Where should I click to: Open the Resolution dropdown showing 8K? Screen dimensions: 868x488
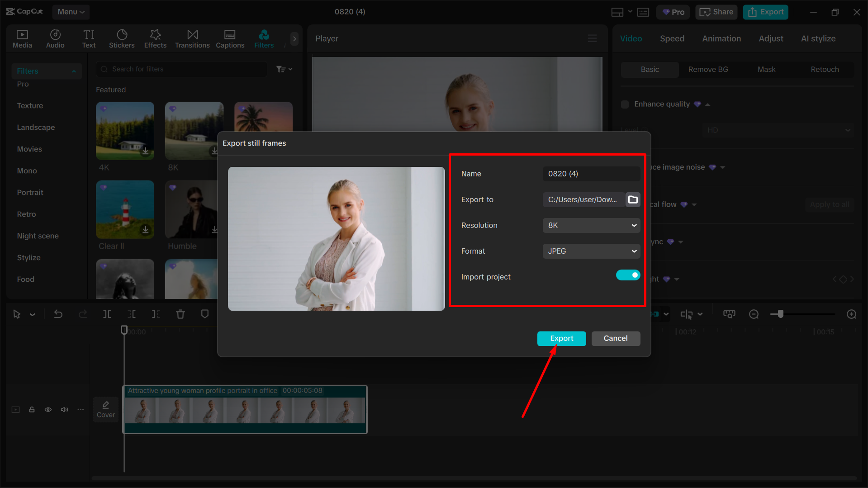point(591,225)
